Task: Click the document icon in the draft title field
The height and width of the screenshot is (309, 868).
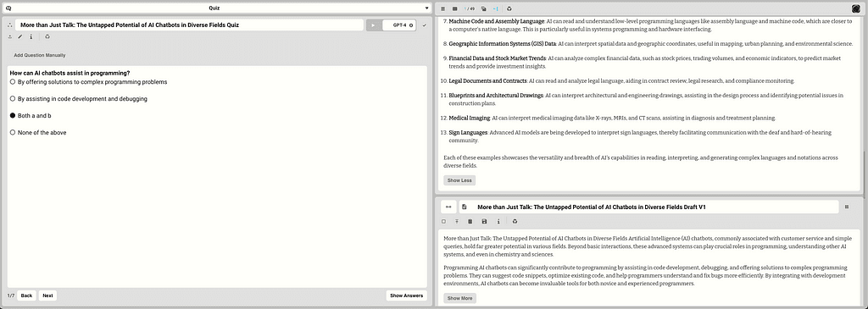Action: tap(465, 207)
